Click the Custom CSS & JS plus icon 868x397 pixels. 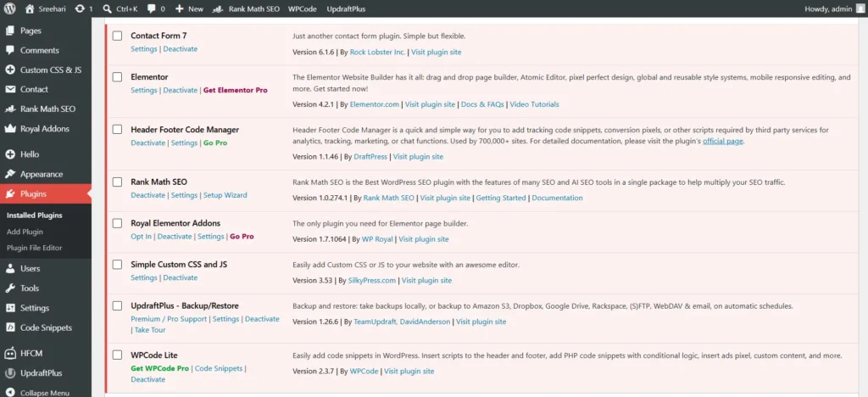pos(10,70)
